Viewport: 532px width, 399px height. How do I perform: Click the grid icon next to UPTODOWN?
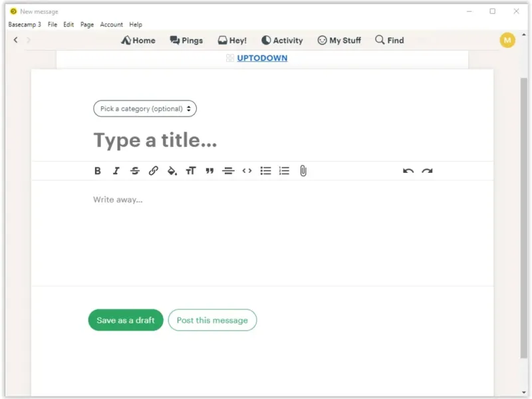coord(230,58)
